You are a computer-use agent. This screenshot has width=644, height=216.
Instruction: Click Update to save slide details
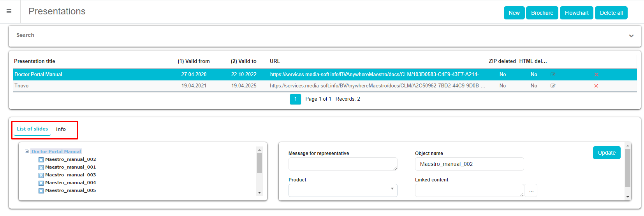click(x=606, y=153)
